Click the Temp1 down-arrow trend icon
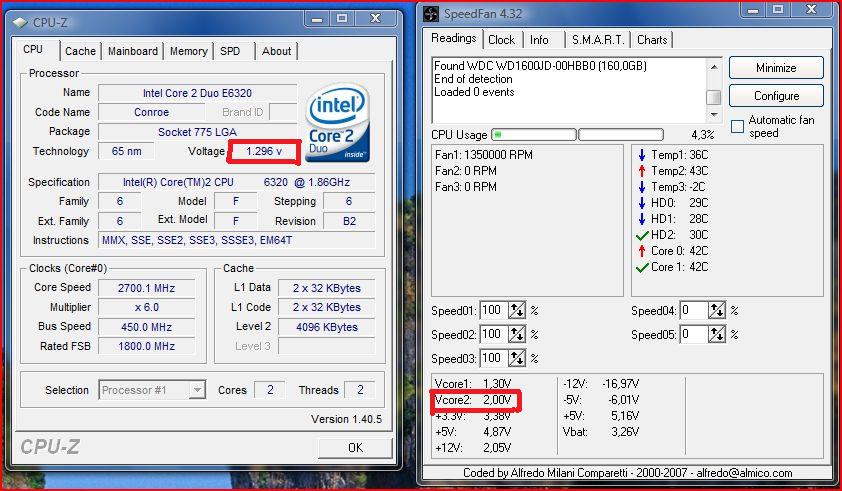 [x=642, y=155]
